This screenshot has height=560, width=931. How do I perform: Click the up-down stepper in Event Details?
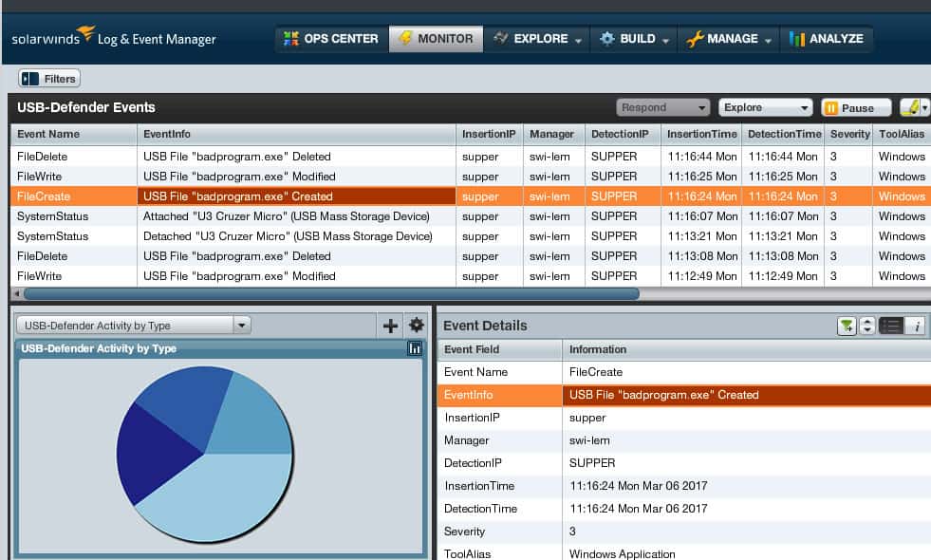(x=866, y=326)
